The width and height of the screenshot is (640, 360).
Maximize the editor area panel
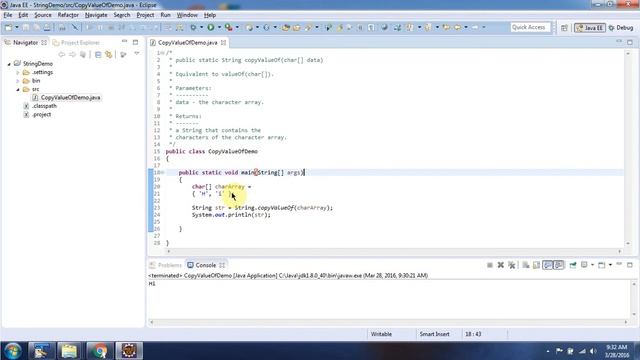pyautogui.click(x=630, y=42)
